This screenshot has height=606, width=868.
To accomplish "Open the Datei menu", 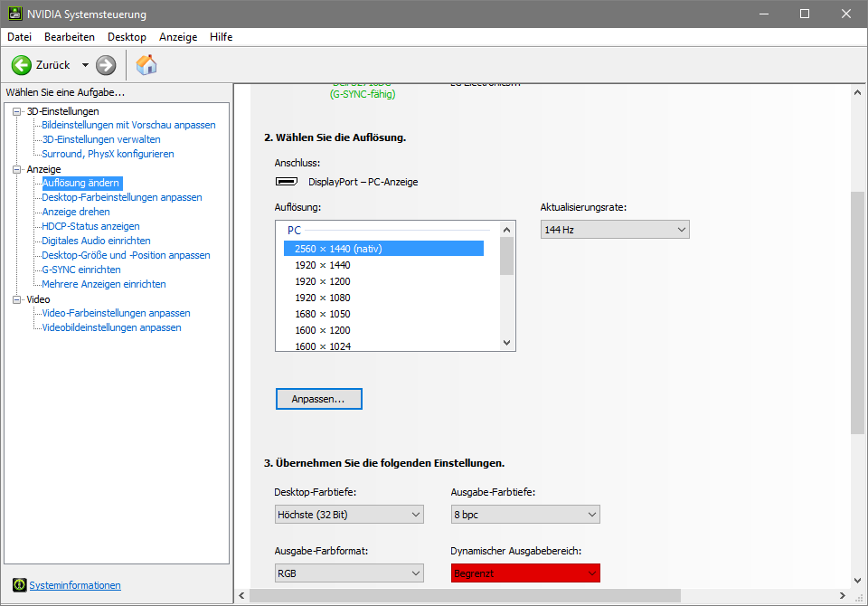I will pos(19,36).
